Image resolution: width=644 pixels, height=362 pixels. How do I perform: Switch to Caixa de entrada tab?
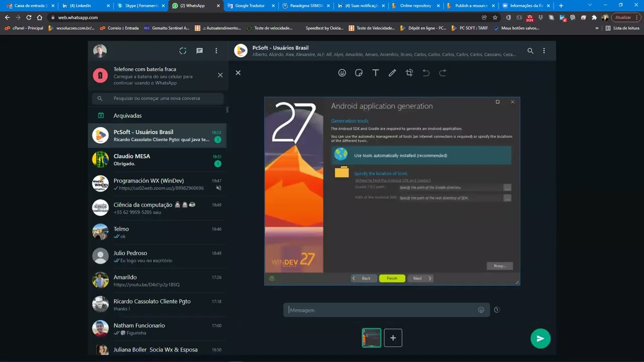[x=30, y=6]
